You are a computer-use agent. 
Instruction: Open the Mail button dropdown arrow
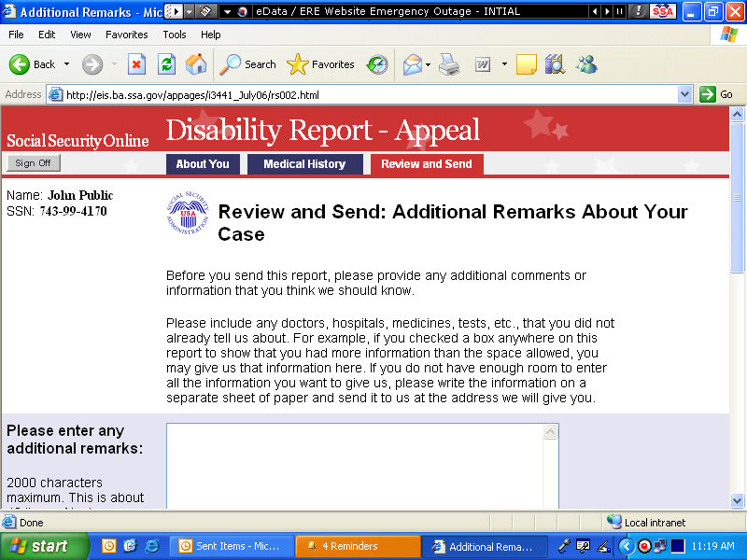(429, 64)
